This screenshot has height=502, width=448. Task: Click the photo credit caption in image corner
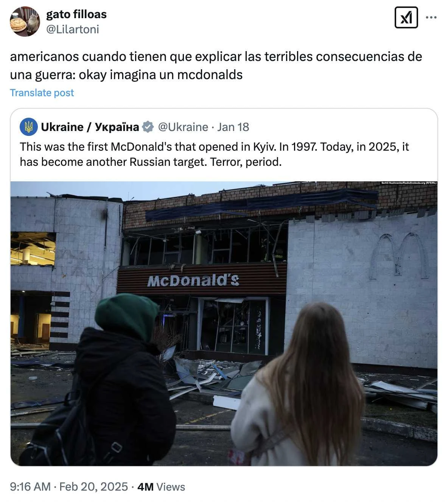pos(409,183)
